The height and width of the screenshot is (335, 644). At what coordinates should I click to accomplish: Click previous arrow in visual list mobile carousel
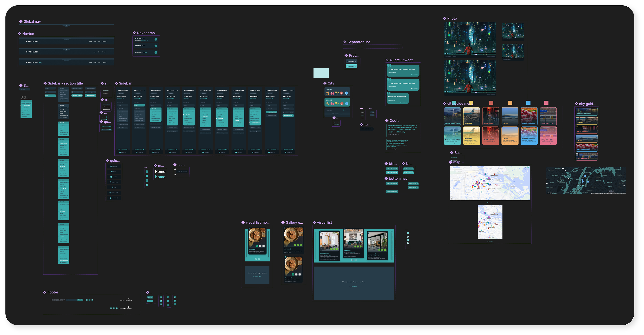[x=255, y=259]
